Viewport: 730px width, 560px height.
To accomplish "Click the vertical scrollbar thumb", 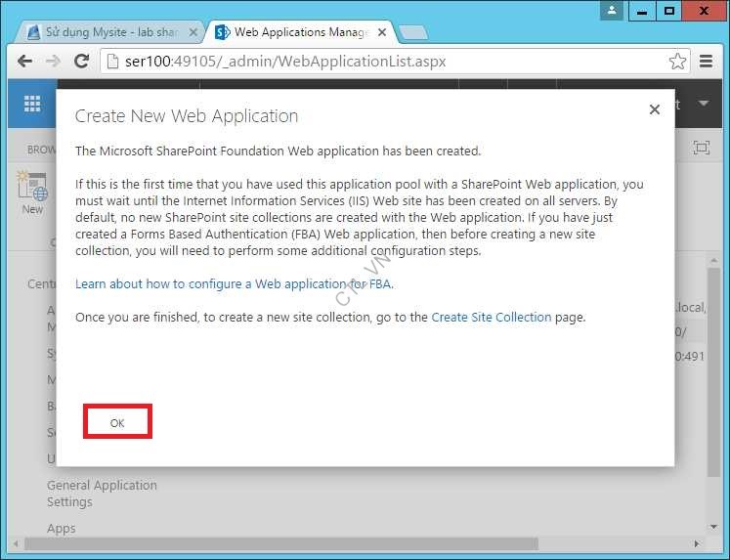I will point(713,372).
